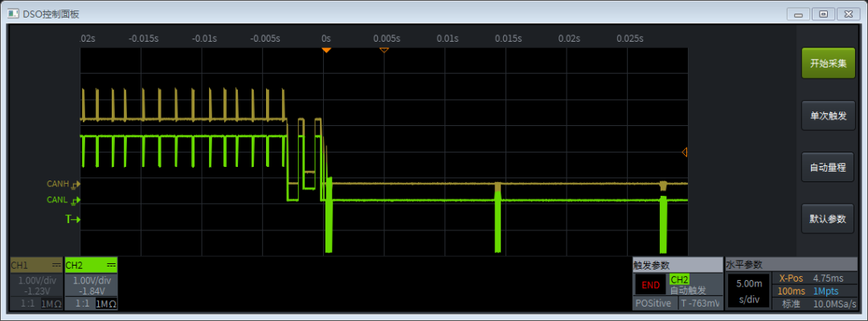Click the DSO控制面板 window title icon
The image size is (868, 321).
click(14, 14)
